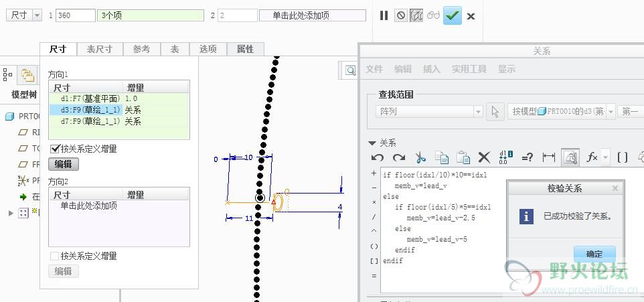Click the sketch dimension value 11

(249, 218)
